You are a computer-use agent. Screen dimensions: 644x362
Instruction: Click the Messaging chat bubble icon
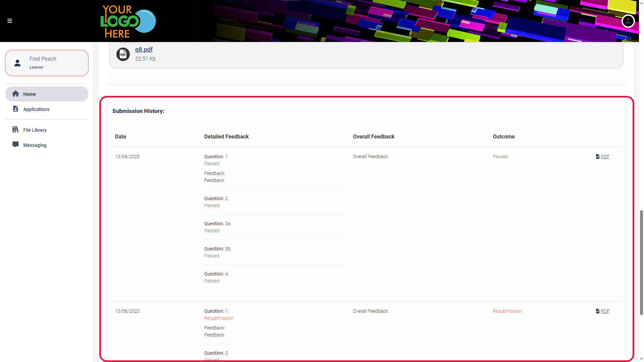[15, 145]
